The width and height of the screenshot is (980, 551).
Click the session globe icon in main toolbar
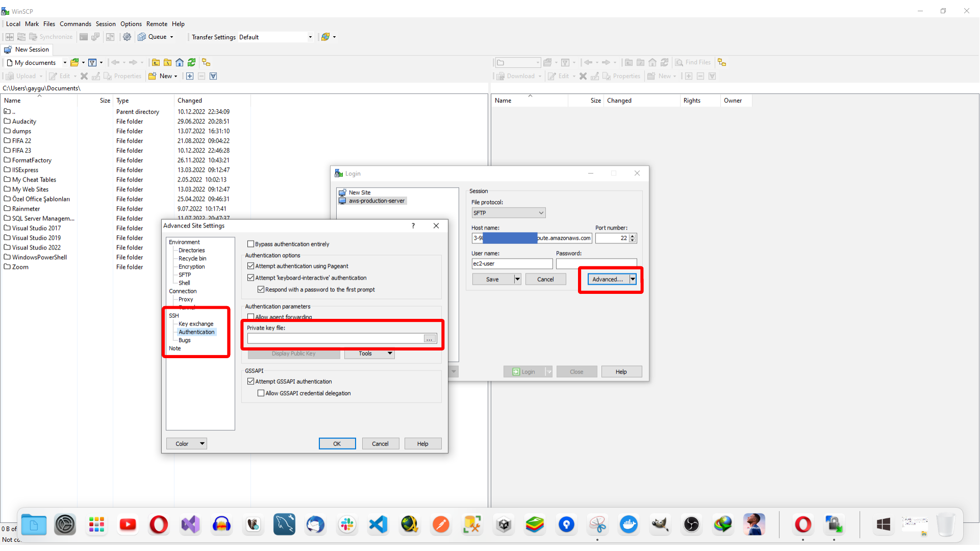click(x=325, y=37)
